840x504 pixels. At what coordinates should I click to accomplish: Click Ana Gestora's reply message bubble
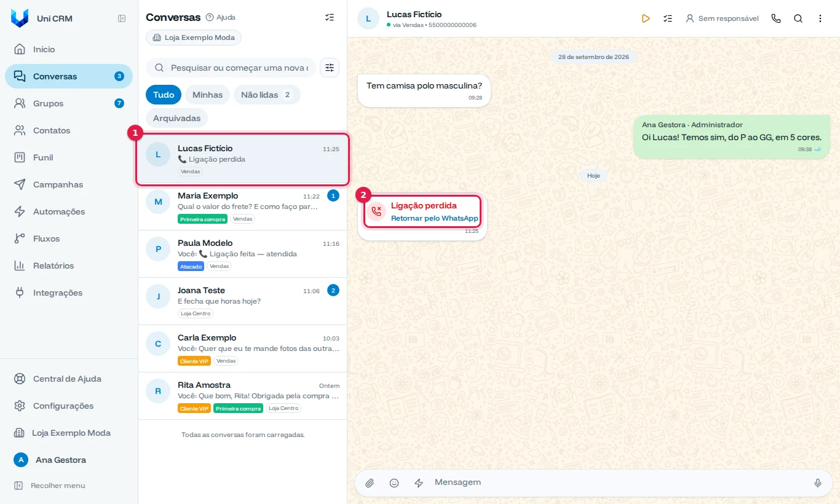pos(732,136)
